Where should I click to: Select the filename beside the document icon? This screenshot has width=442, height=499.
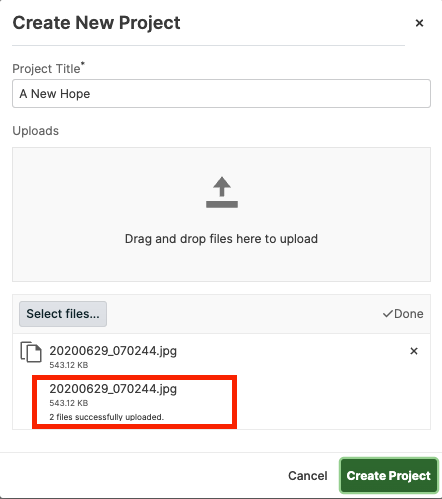113,351
